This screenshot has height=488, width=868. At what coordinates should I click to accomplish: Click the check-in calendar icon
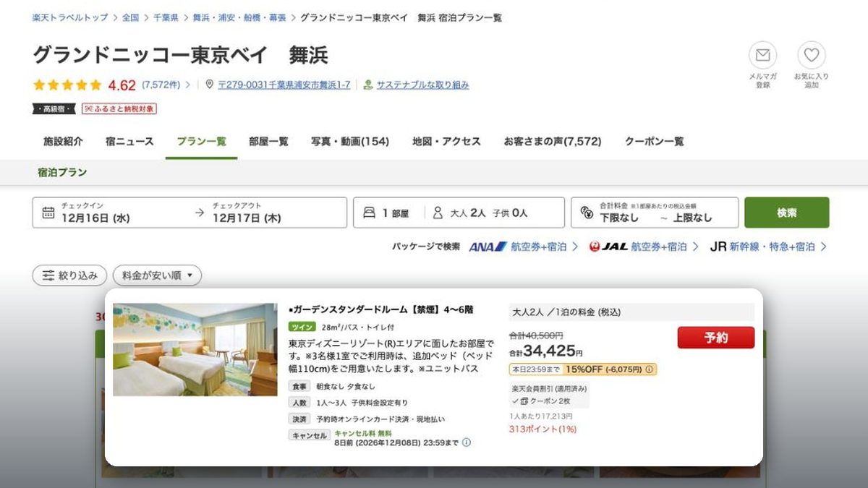(48, 213)
